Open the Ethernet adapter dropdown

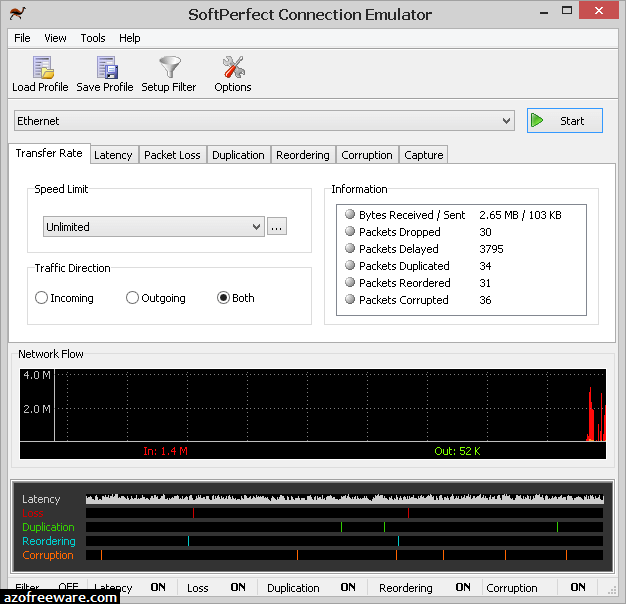click(x=264, y=121)
